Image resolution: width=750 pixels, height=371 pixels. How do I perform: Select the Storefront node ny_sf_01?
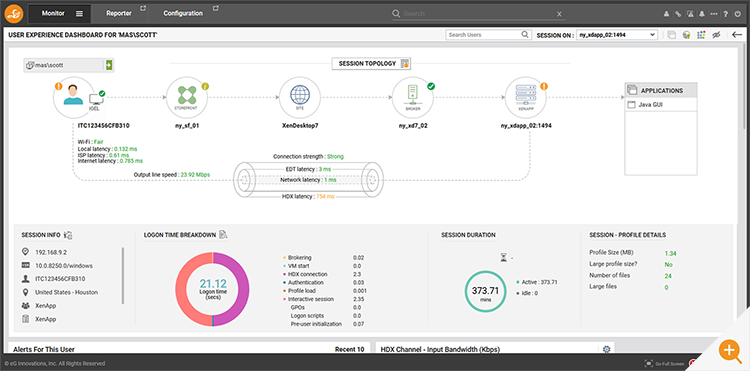(187, 97)
